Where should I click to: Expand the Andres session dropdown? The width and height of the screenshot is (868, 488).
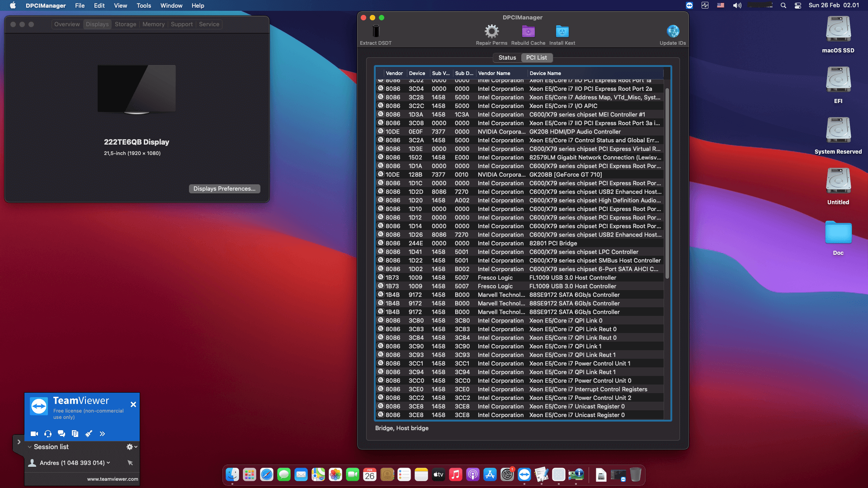point(108,463)
